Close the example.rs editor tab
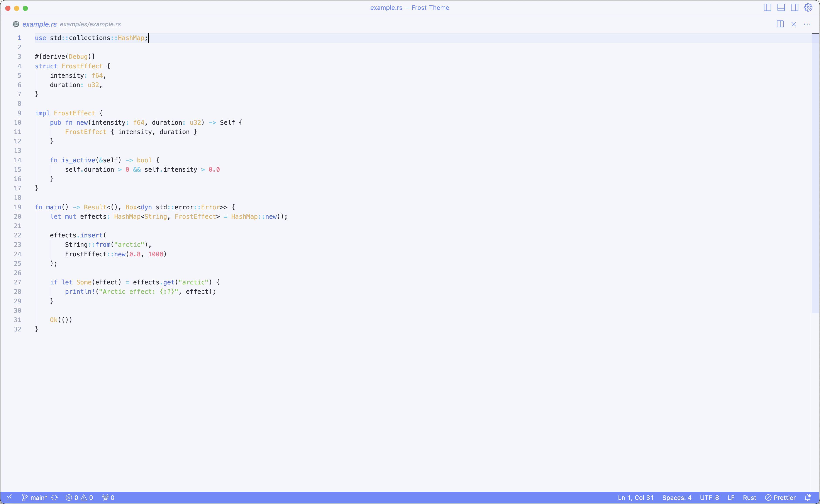 coord(794,24)
